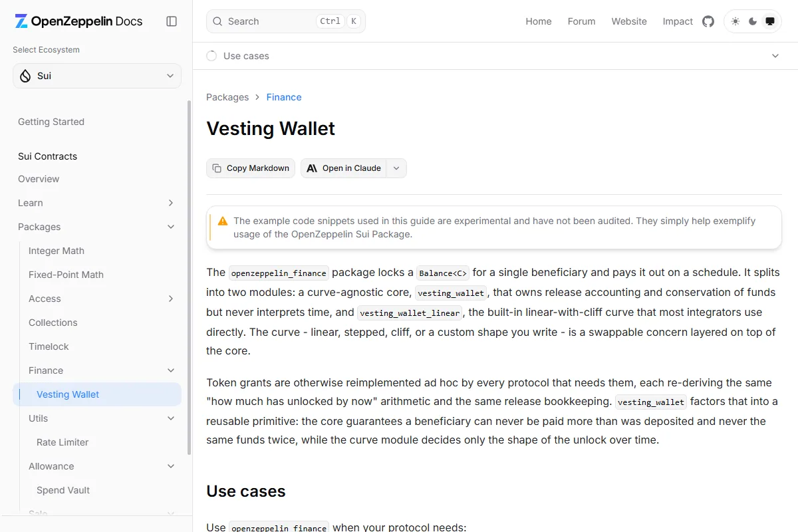Expand the table of contents chevron
Image resolution: width=798 pixels, height=532 pixels.
[x=775, y=56]
